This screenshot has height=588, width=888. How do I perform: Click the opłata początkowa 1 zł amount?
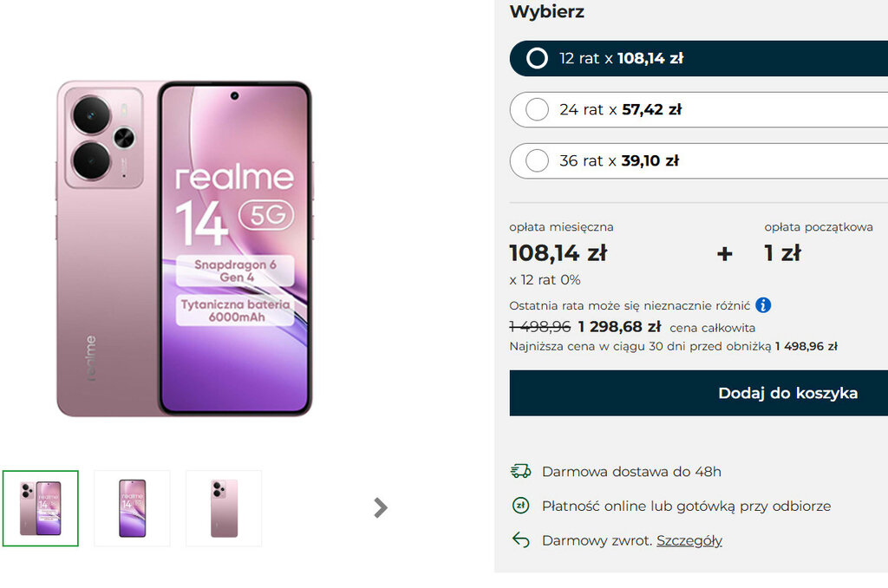click(782, 253)
